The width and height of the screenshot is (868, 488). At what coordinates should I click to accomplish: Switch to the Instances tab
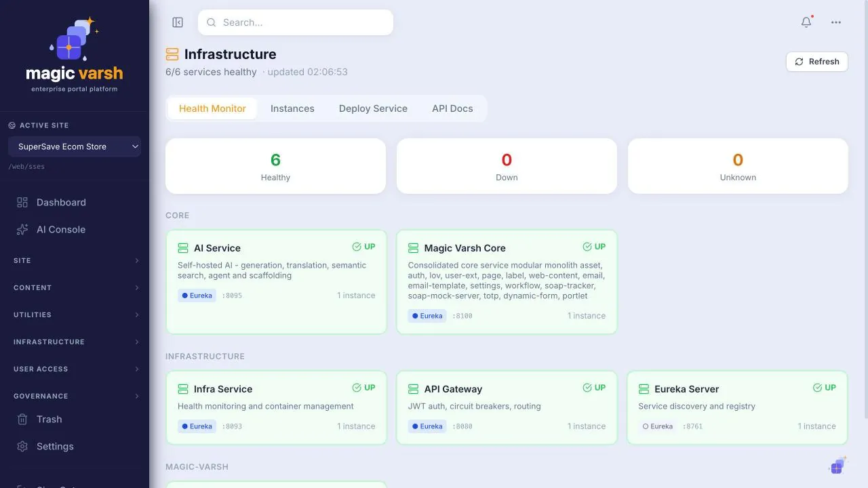coord(292,108)
